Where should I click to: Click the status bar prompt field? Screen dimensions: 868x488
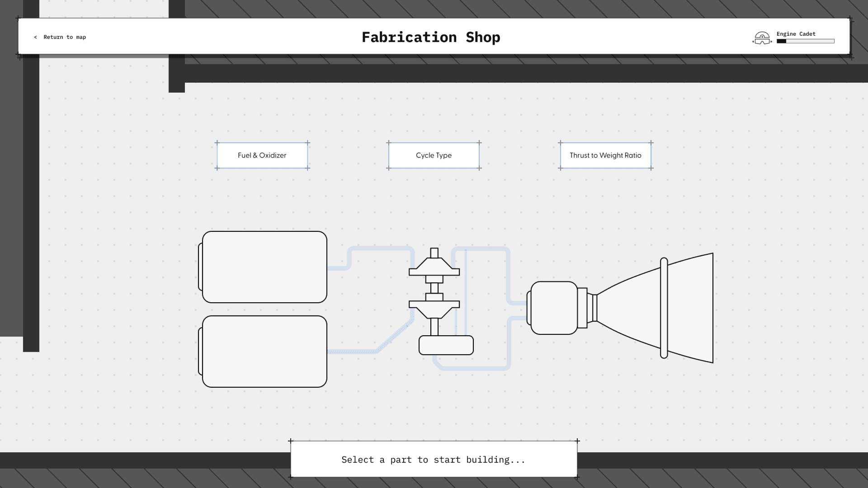pos(434,460)
